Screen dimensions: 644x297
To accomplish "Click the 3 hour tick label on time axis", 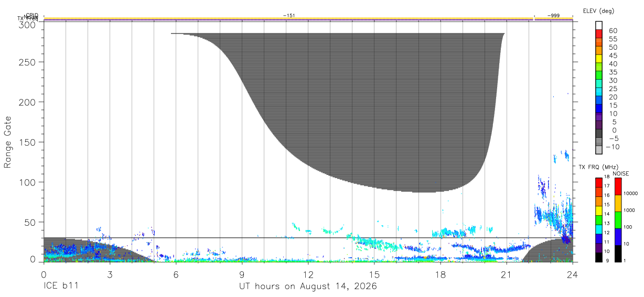I will click(x=110, y=275).
